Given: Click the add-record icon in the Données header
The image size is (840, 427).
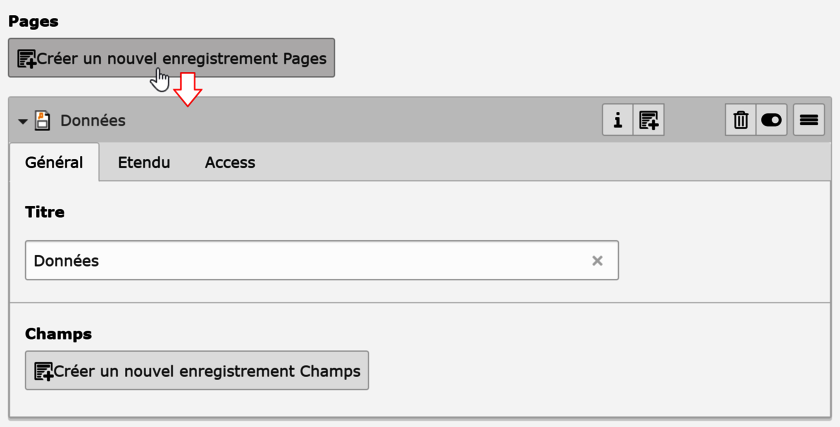Looking at the screenshot, I should pyautogui.click(x=649, y=121).
